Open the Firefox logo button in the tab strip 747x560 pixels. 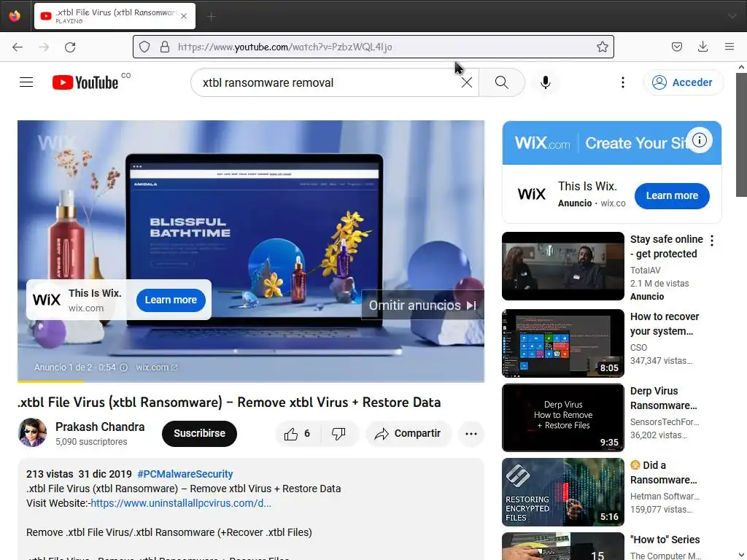15,16
